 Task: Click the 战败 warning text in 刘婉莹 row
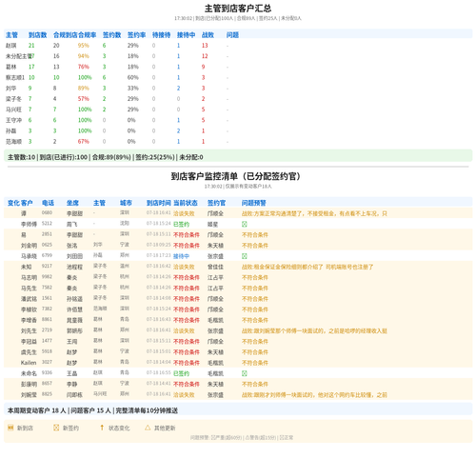pos(314,395)
